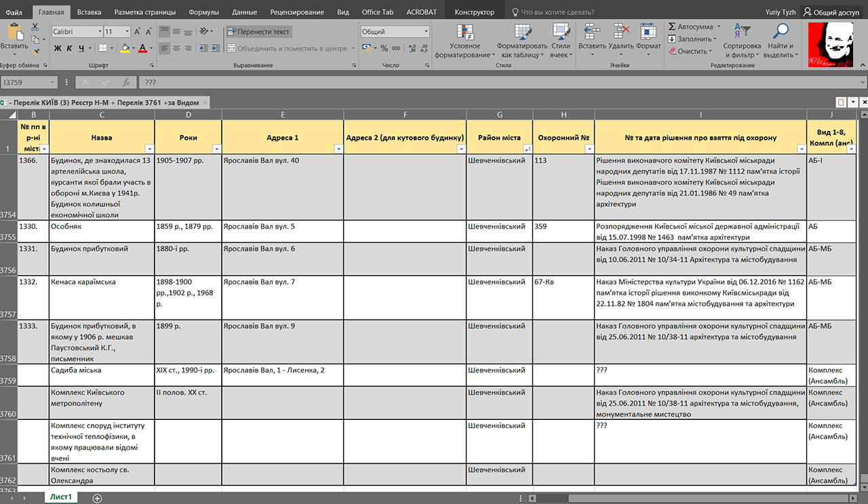The height and width of the screenshot is (504, 868).
Task: Open the Calibri font name dropdown
Action: pos(98,32)
